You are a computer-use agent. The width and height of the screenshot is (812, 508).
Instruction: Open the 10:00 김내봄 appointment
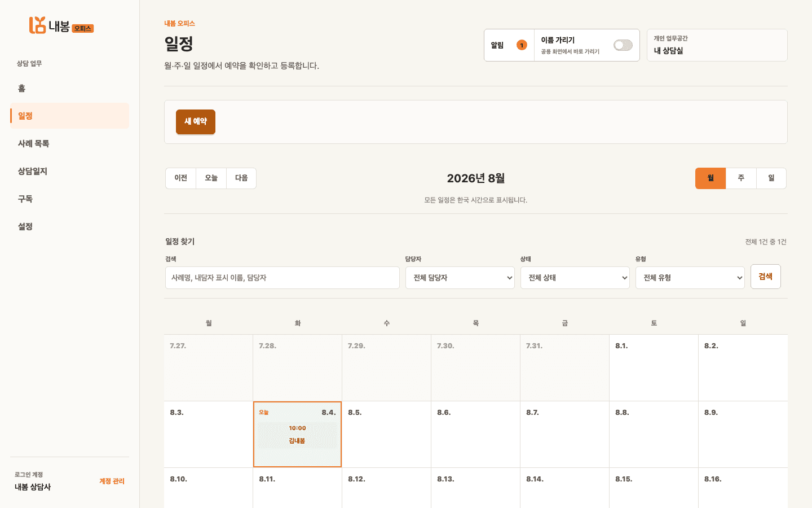tap(297, 435)
